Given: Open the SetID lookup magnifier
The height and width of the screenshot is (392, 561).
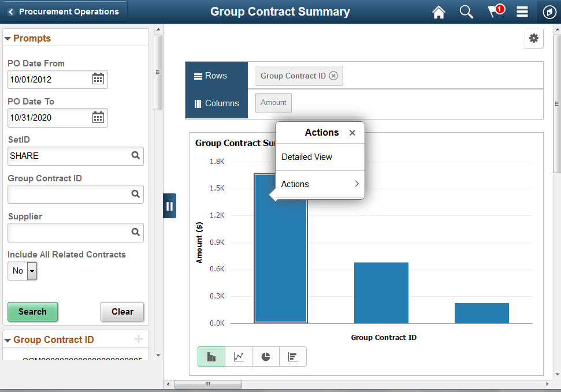Looking at the screenshot, I should point(135,156).
